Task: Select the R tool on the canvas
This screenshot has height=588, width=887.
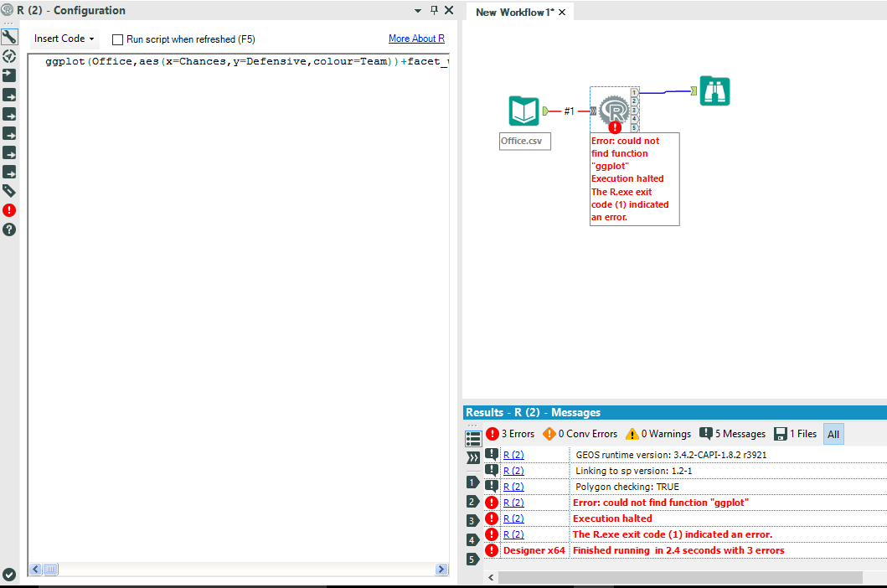Action: pos(614,110)
